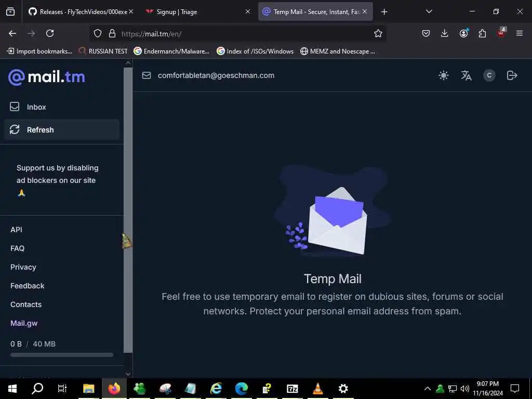This screenshot has height=399, width=532.
Task: Close the Signup Triage tab
Action: (248, 11)
